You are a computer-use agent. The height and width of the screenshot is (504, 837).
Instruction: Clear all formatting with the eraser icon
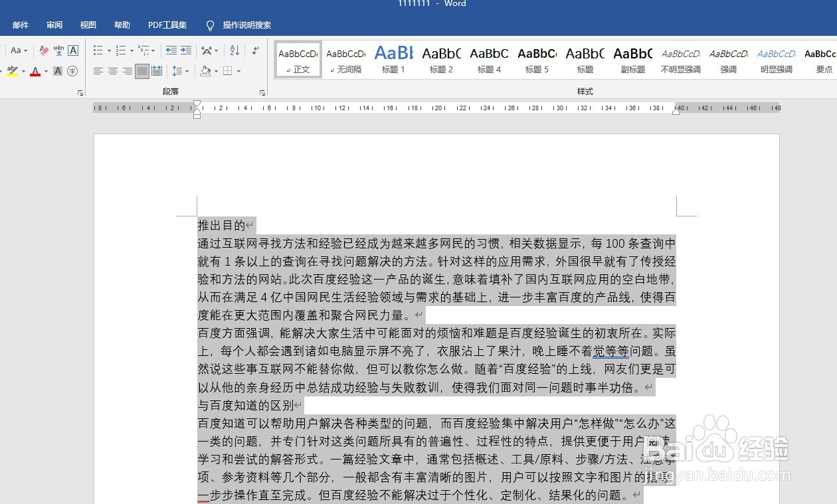pyautogui.click(x=44, y=50)
